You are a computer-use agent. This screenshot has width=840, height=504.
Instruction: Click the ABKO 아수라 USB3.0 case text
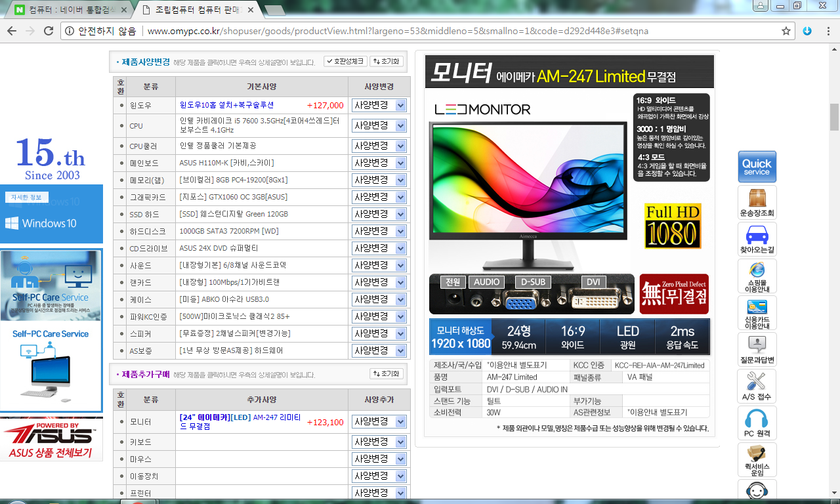click(x=224, y=299)
